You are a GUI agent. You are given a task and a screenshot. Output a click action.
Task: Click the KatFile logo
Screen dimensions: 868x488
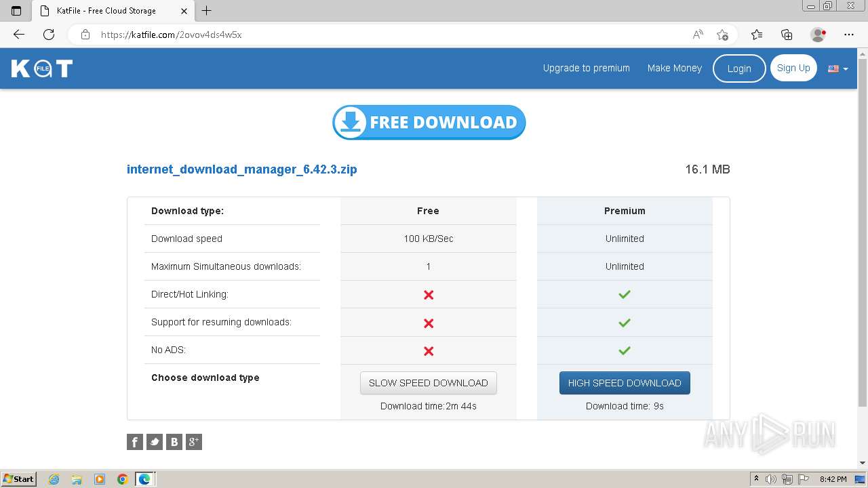point(42,68)
